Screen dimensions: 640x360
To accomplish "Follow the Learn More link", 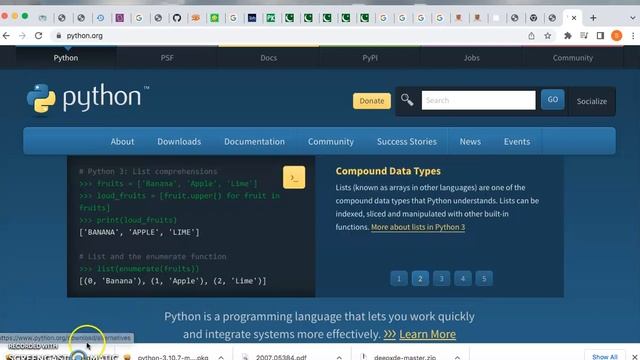I will [427, 334].
